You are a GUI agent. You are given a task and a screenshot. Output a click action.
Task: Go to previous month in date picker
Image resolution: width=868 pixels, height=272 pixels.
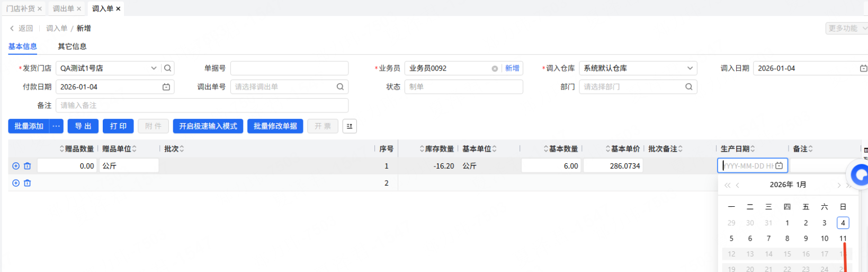738,185
